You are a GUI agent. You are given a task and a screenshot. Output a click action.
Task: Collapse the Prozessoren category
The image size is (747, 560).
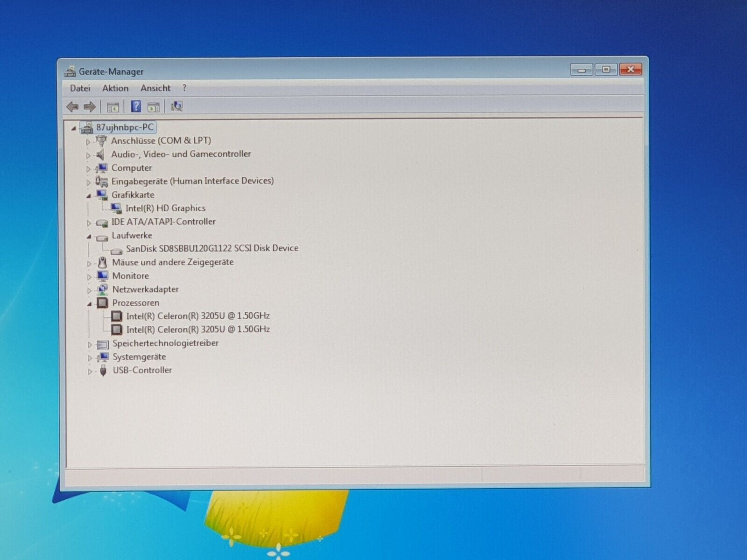tap(89, 304)
